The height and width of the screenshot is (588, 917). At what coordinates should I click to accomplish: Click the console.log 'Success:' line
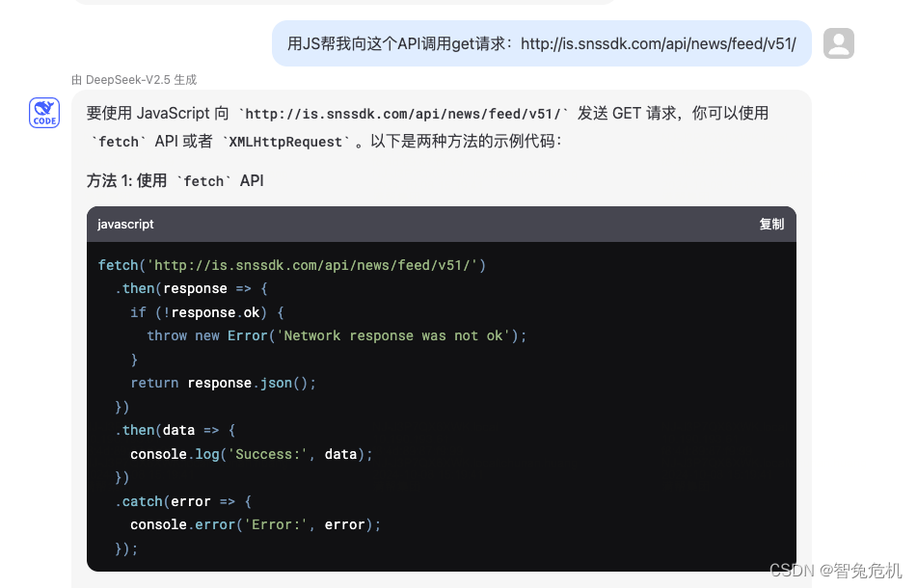click(x=252, y=454)
